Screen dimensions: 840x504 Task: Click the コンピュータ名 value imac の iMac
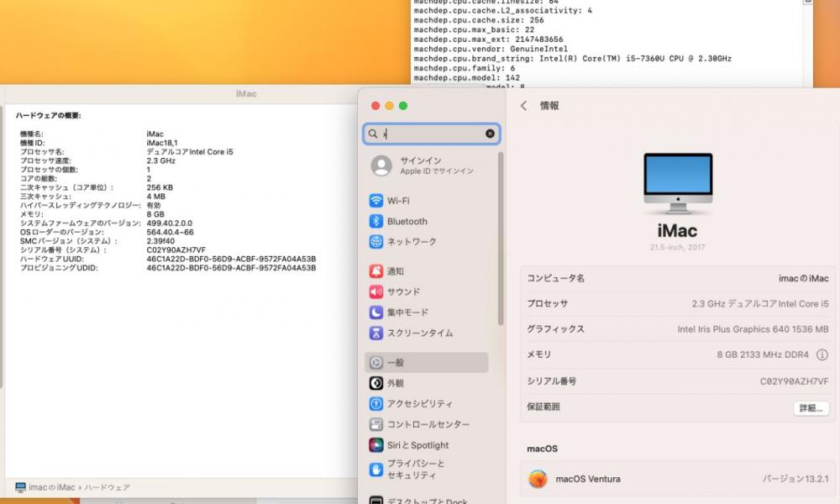(x=803, y=279)
